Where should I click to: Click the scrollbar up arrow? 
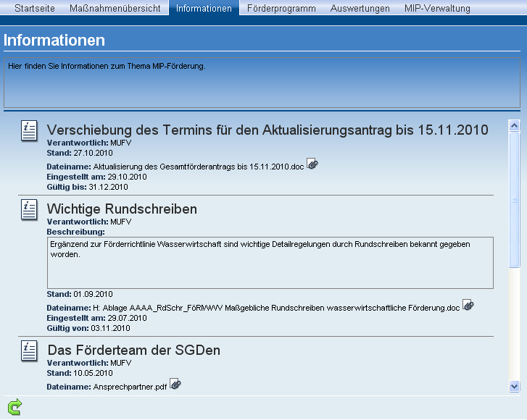pos(514,125)
